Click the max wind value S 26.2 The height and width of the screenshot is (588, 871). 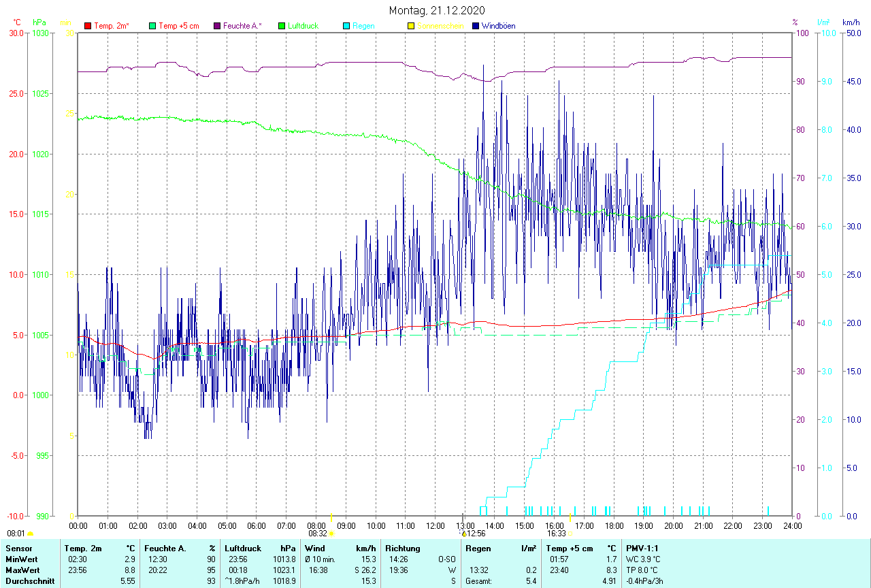(x=365, y=570)
